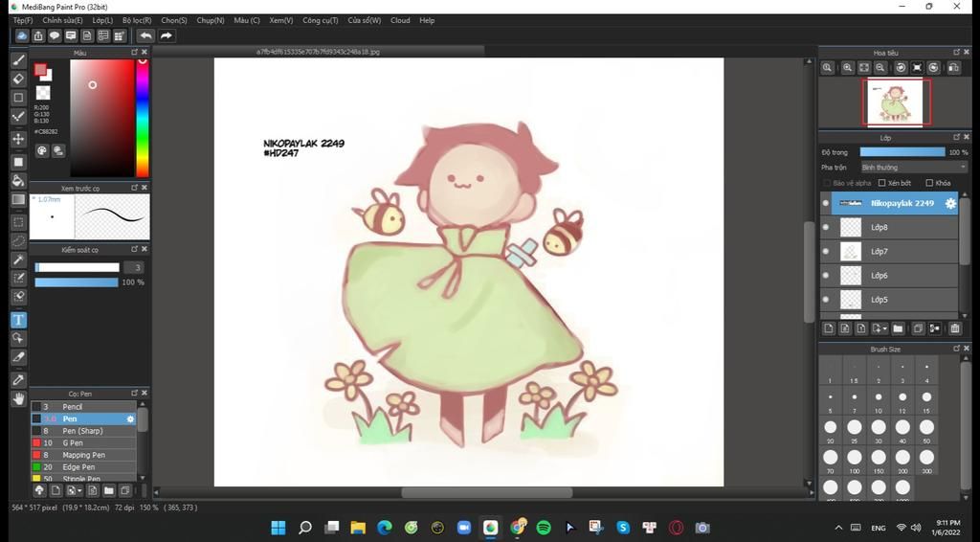Select the Pen (Sharp) brush
This screenshot has height=542, width=980.
click(x=82, y=431)
